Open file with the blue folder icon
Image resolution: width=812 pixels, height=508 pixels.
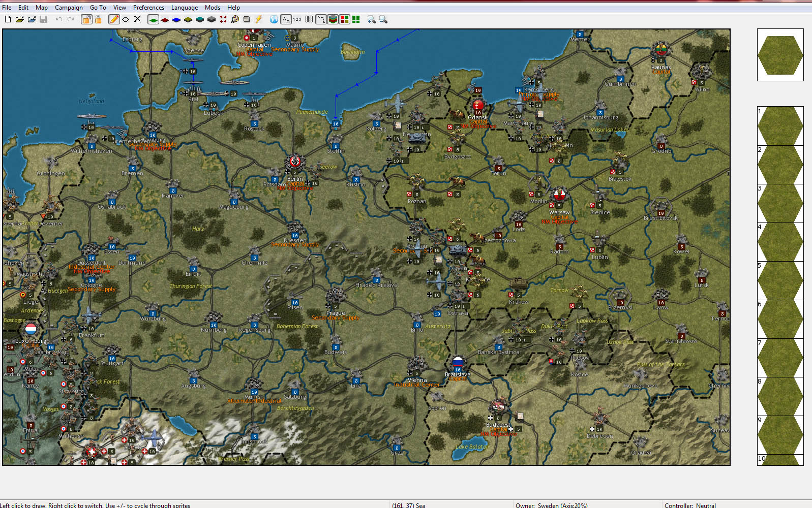point(32,19)
